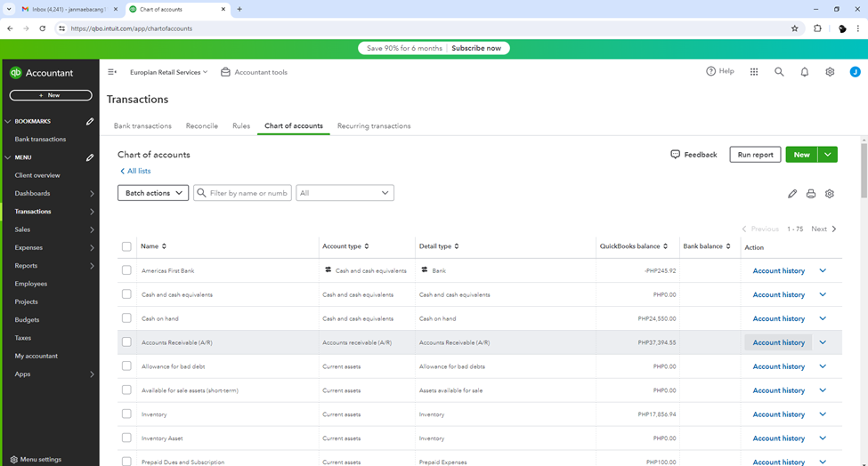Expand the Reports sidebar submenu

[92, 266]
